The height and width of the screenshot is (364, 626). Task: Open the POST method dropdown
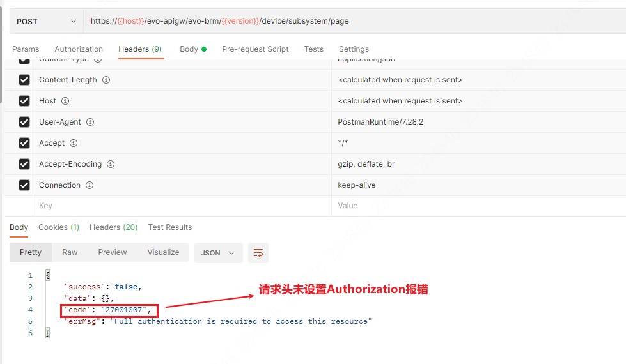pos(46,21)
